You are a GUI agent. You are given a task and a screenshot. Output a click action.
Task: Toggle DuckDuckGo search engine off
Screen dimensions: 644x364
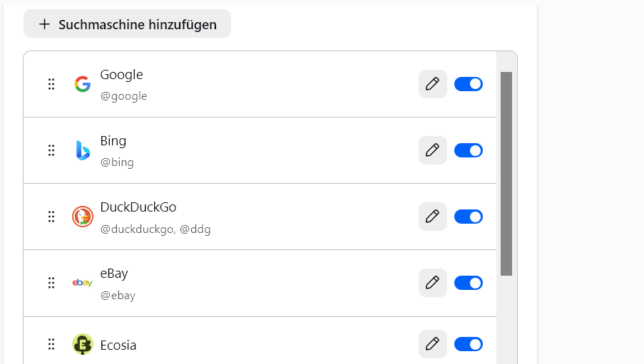coord(469,217)
